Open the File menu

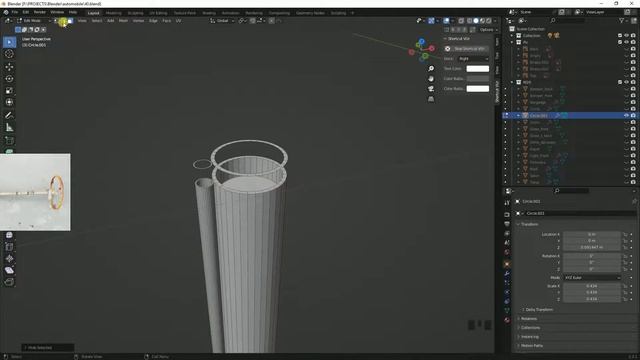tap(15, 12)
